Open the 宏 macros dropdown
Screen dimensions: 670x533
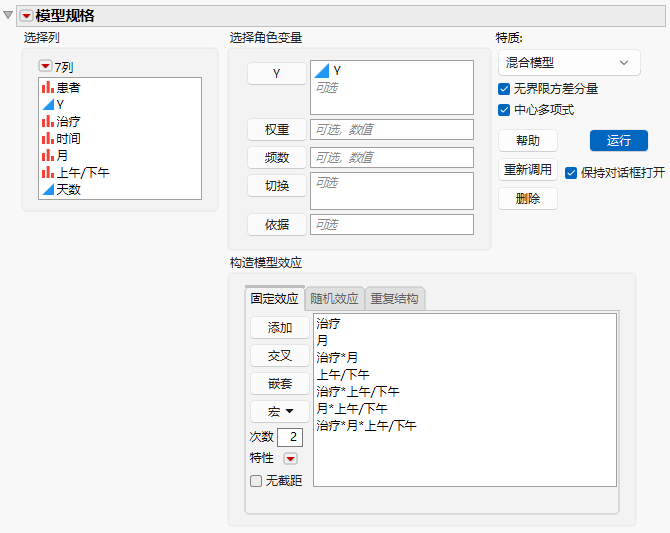(280, 412)
